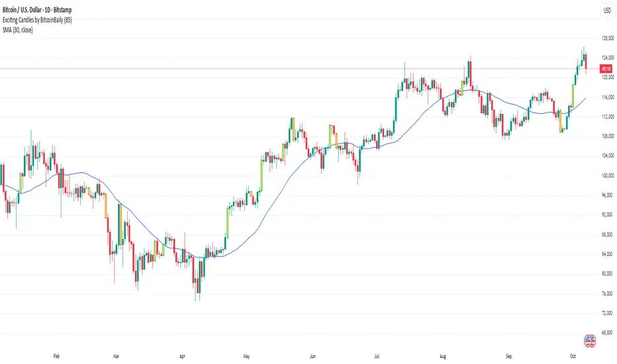Click the 128,000 price scale label
Image resolution: width=617 pixels, height=364 pixels.
coord(607,38)
